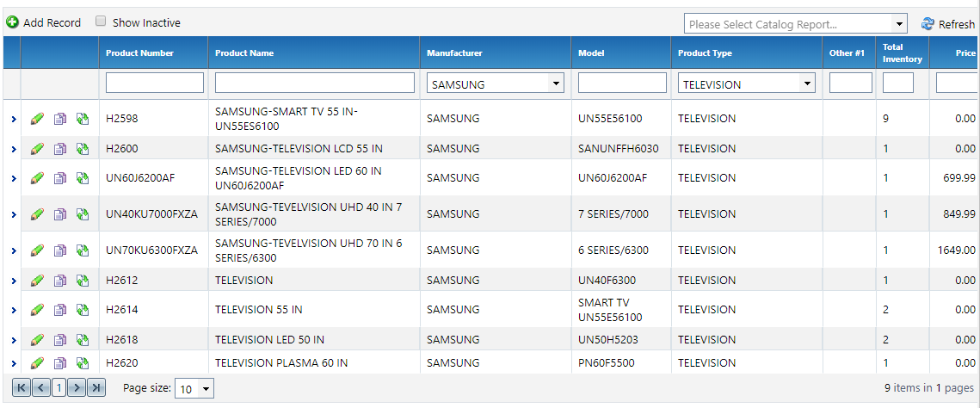Sort by Other #1 column header
980x408 pixels.
(847, 53)
